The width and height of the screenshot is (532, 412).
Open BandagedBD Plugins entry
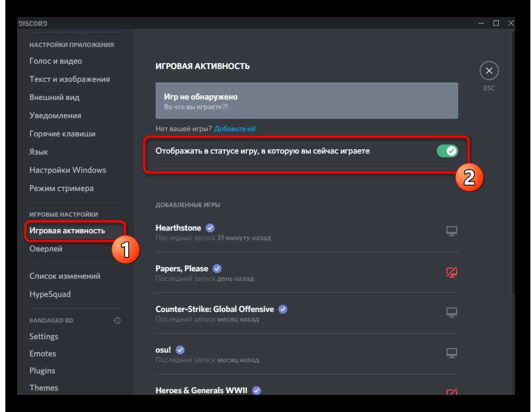pos(42,371)
